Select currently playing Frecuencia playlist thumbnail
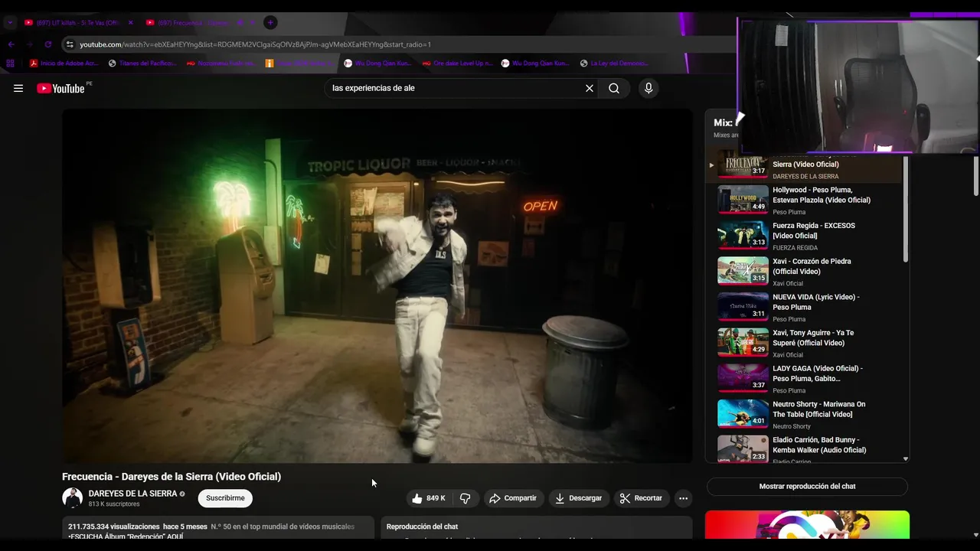The height and width of the screenshot is (551, 980). coord(743,165)
